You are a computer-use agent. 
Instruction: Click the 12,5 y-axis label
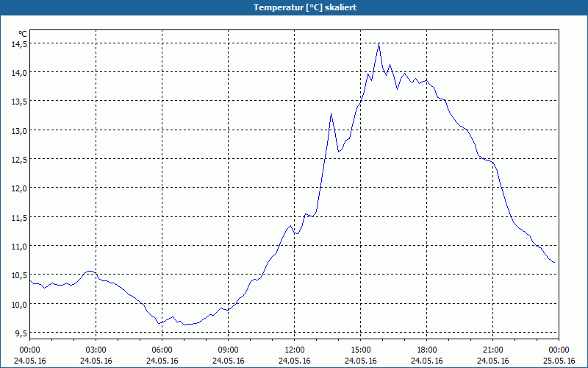(19, 160)
